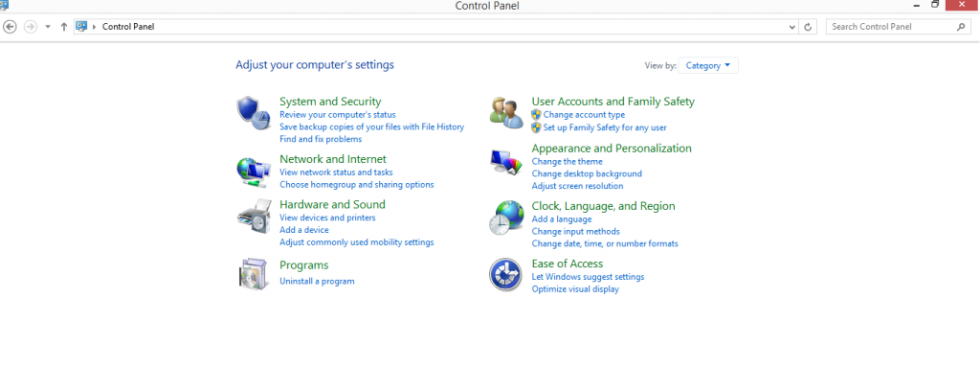Select the Adjust screen resolution link

pyautogui.click(x=577, y=186)
